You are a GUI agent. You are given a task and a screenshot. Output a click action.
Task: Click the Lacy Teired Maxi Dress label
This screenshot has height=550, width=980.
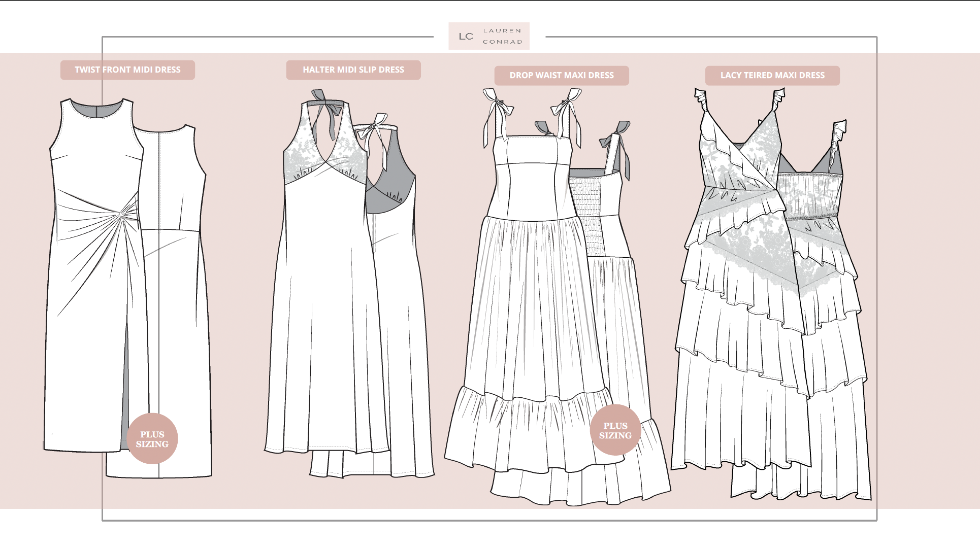click(772, 76)
